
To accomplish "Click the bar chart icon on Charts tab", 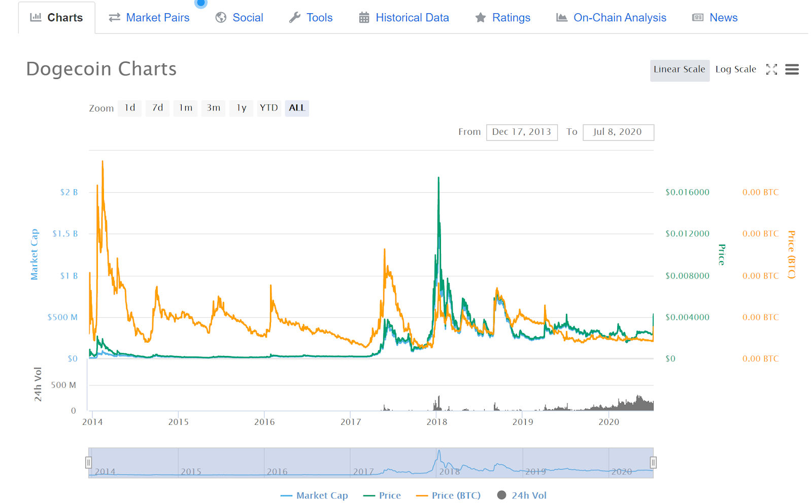I will [36, 17].
